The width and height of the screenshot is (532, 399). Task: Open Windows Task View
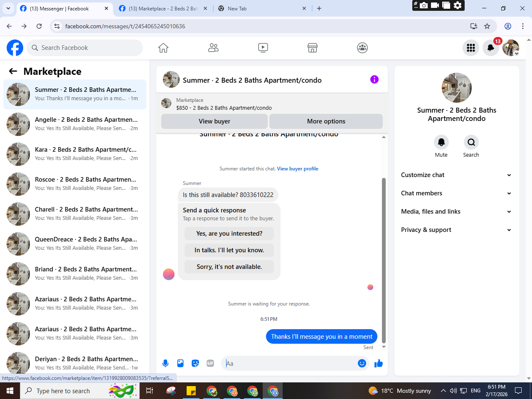pos(150,391)
